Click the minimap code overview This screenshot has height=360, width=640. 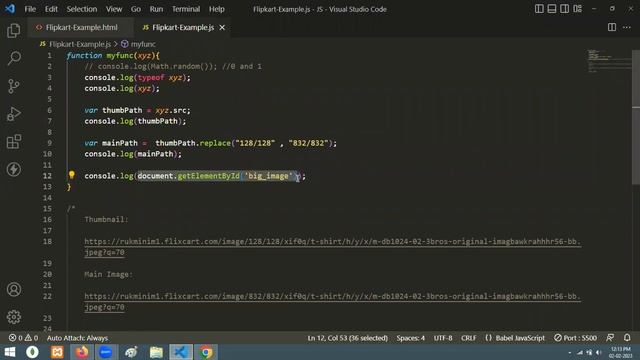(x=609, y=61)
